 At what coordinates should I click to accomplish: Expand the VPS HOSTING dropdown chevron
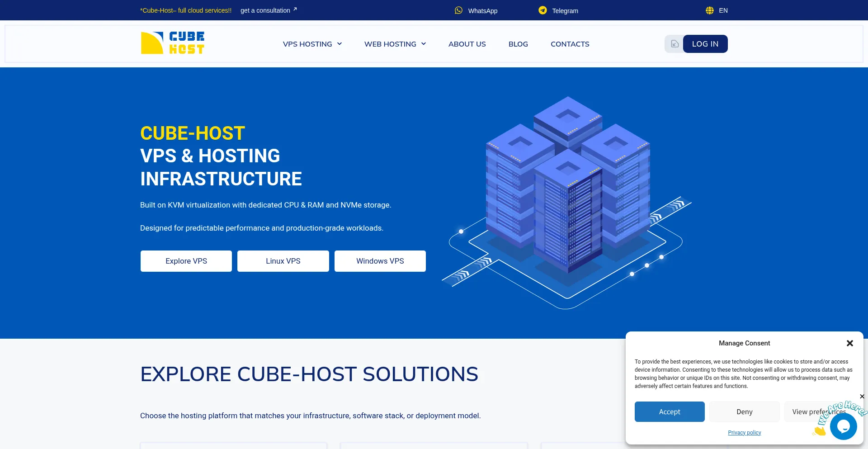[x=340, y=44]
